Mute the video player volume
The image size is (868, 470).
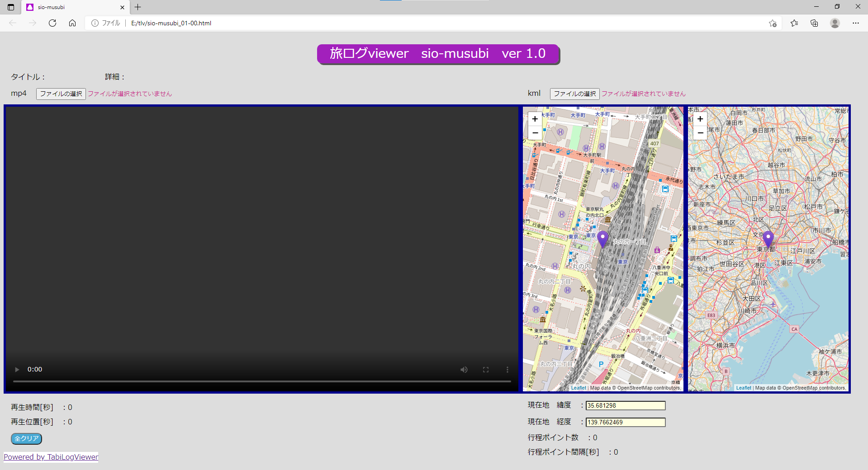tap(464, 370)
